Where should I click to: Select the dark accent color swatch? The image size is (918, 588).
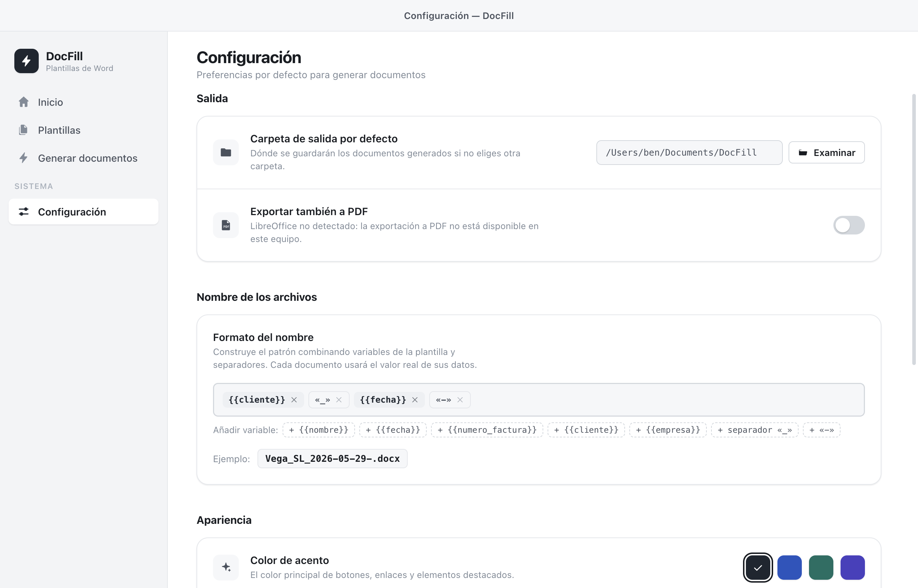[758, 567]
